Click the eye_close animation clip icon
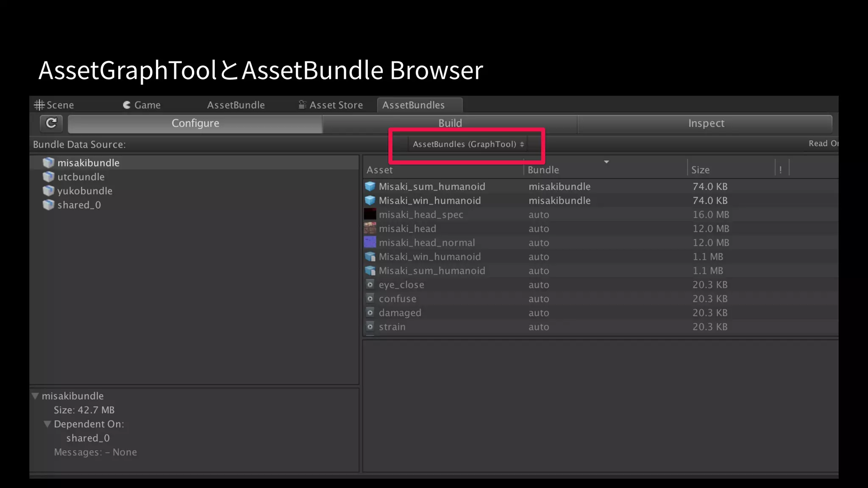This screenshot has height=488, width=868. 370,285
